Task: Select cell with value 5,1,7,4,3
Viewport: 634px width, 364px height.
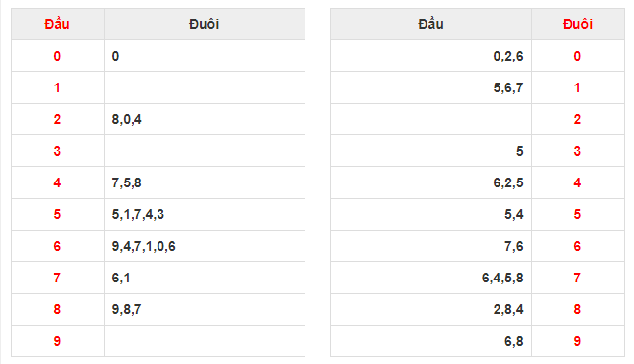Action: (x=205, y=214)
